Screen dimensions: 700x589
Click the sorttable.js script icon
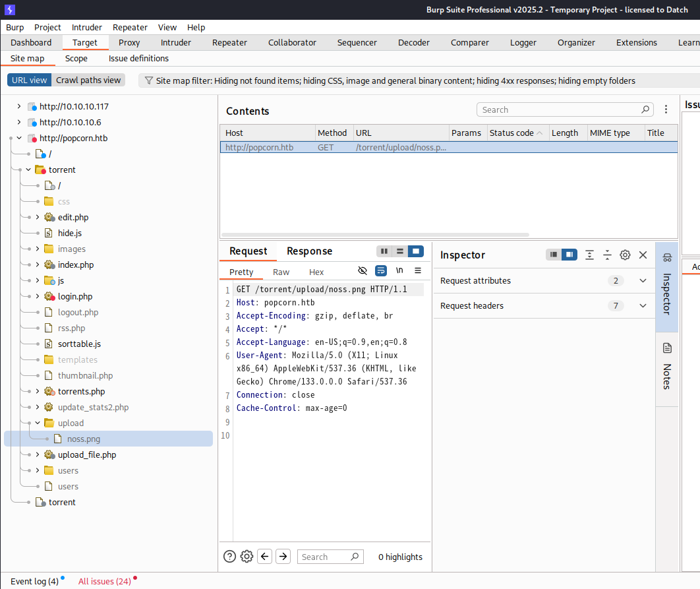tap(49, 344)
